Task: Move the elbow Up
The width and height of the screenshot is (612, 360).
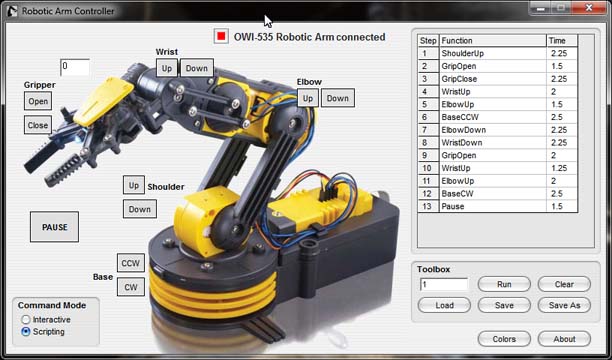Action: pyautogui.click(x=308, y=98)
